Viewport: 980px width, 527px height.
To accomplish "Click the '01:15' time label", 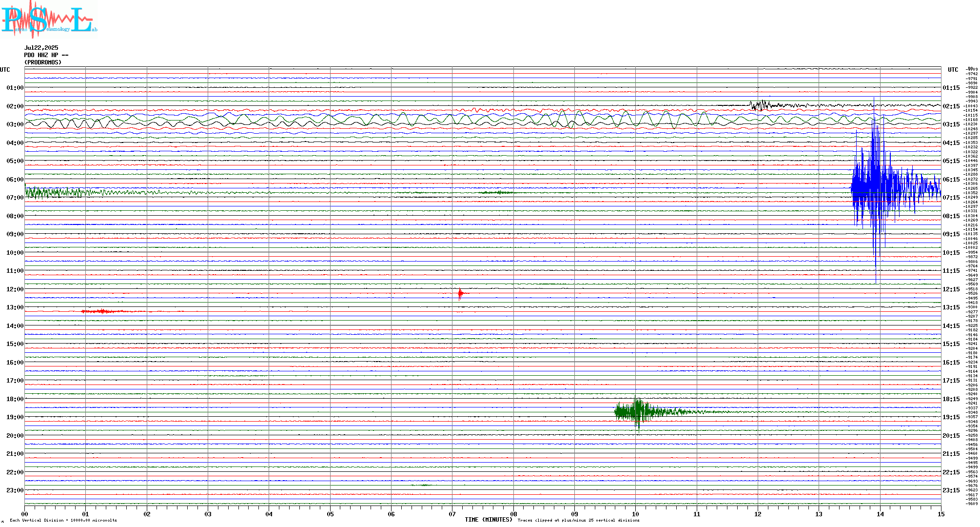I will tap(951, 88).
